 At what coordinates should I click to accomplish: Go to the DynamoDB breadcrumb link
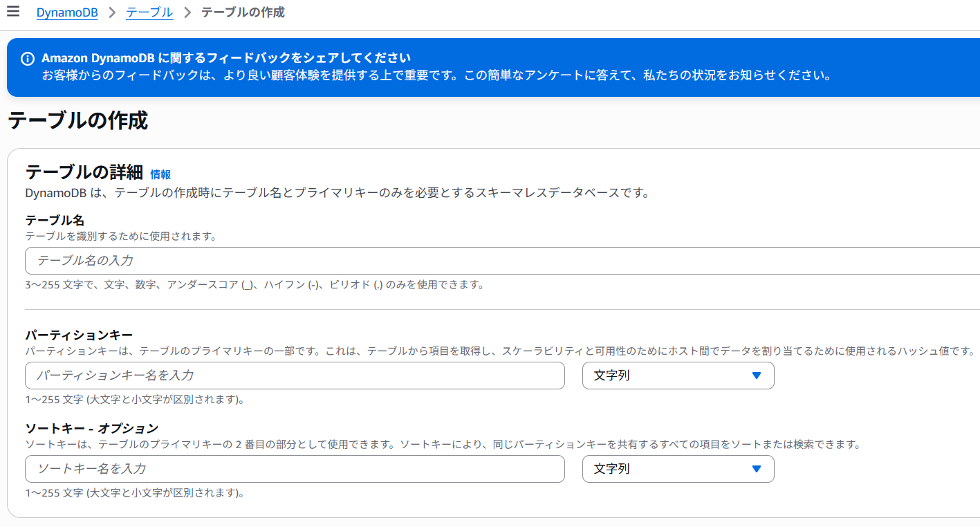(67, 12)
